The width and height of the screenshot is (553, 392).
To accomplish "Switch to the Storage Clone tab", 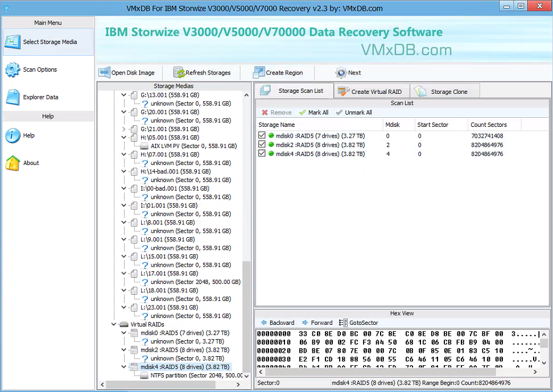I will [445, 92].
